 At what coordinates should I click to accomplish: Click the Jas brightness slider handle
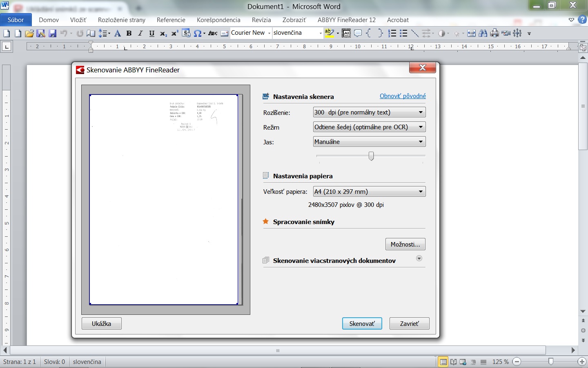pyautogui.click(x=371, y=156)
